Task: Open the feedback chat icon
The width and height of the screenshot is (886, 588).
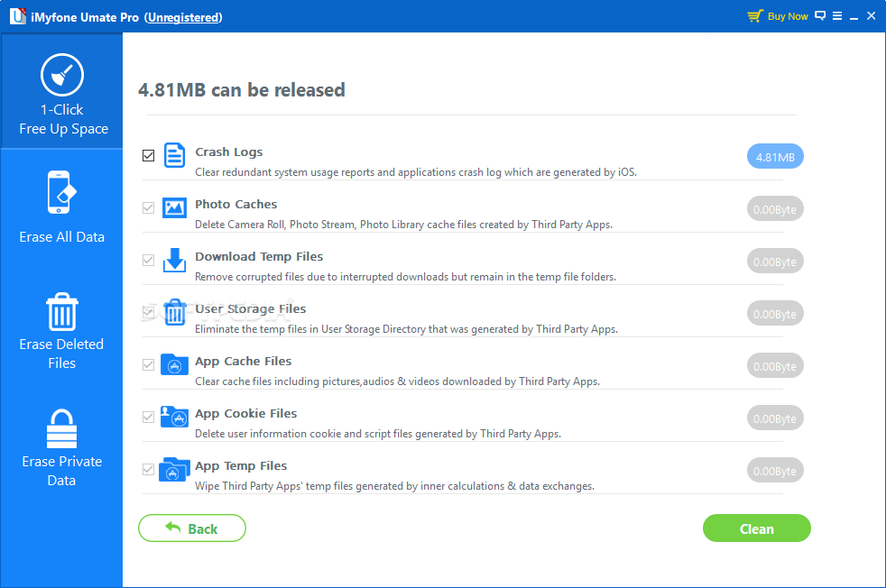Action: point(820,16)
